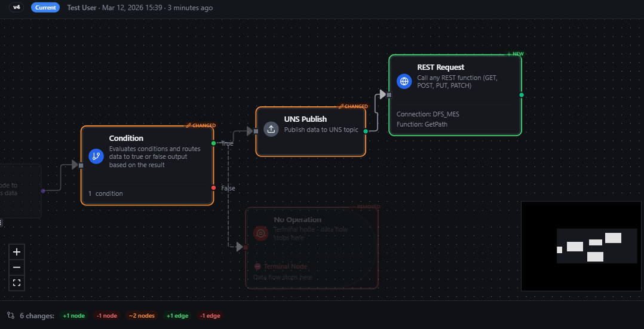644x329 pixels.
Task: Click the Condition False output port
Action: (x=214, y=187)
